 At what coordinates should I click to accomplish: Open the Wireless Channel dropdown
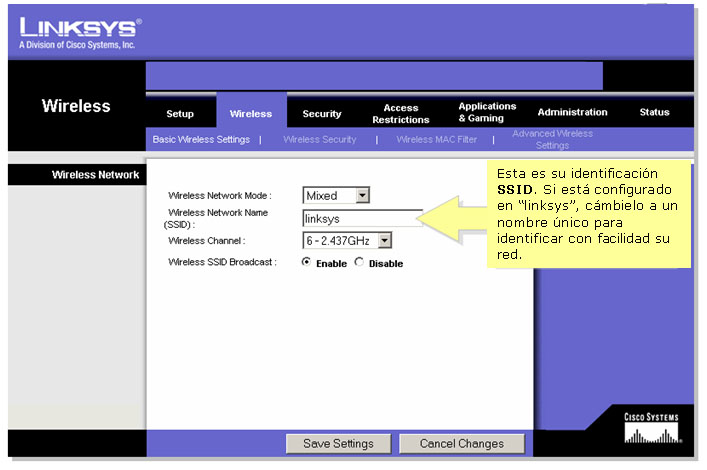347,240
